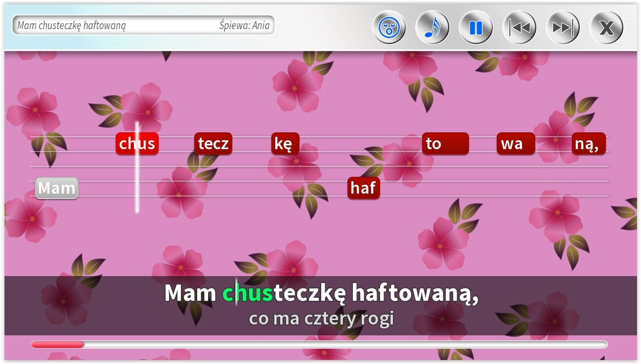Skip ahead with the next track button

point(562,27)
